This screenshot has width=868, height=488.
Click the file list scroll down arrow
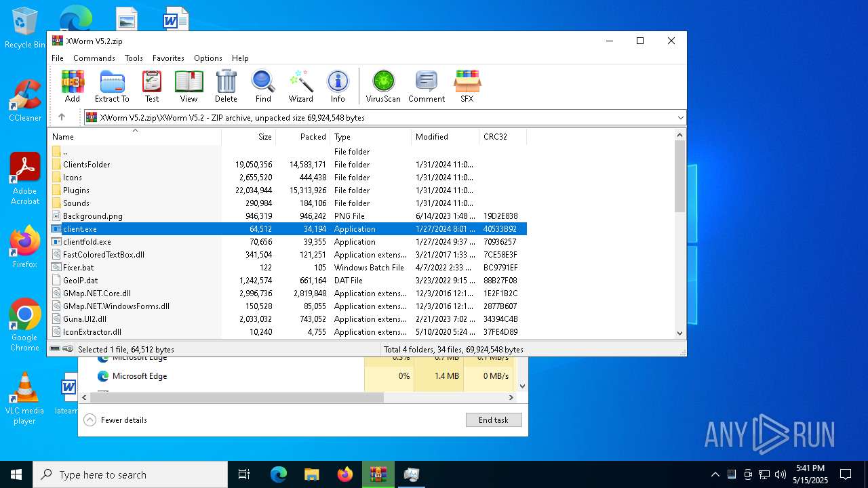680,333
